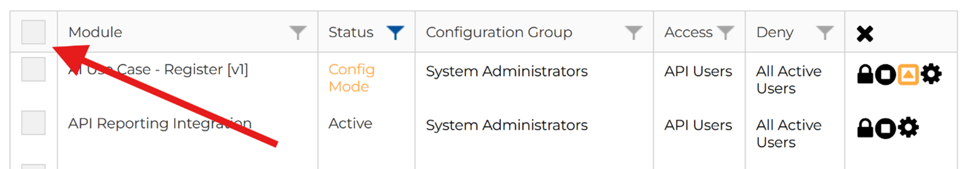Viewport: 980px width, 169px height.
Task: Toggle the select-all checkbox in header
Action: point(33,32)
